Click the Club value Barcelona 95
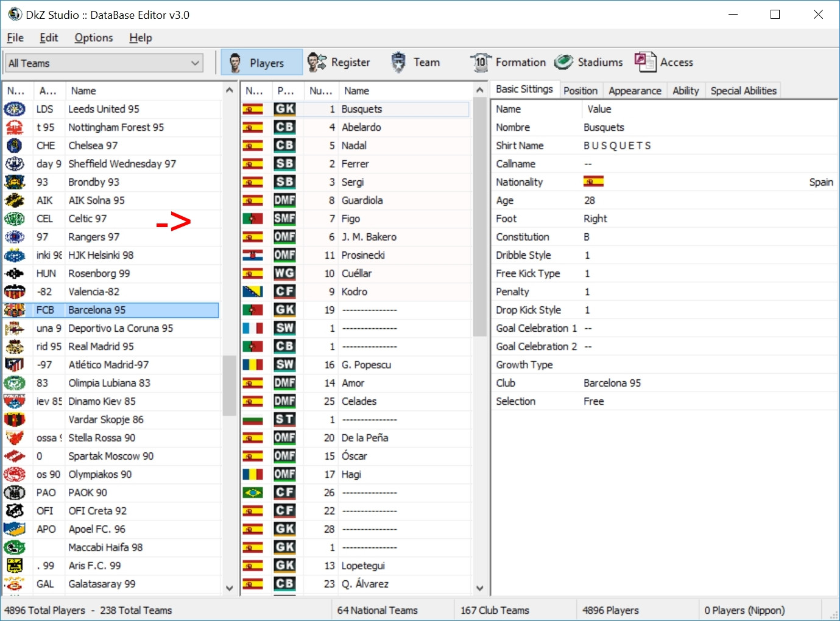The height and width of the screenshot is (621, 840). (612, 383)
